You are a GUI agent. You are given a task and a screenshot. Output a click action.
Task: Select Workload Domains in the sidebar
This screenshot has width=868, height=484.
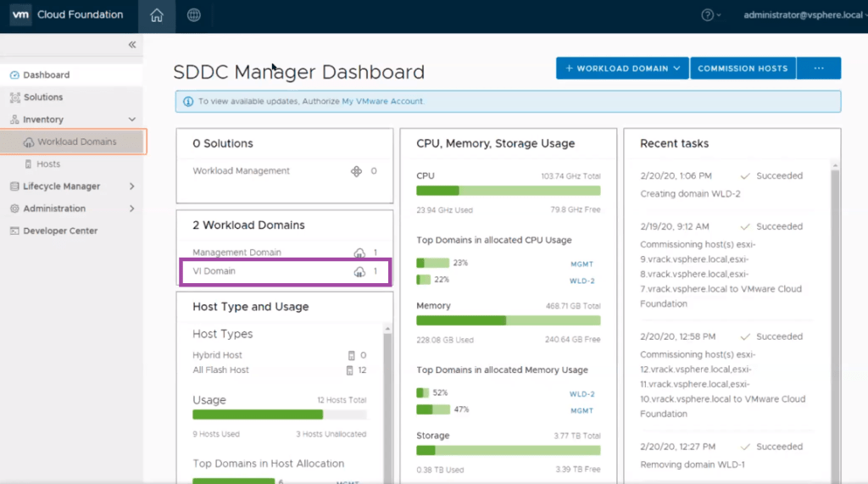click(x=76, y=142)
